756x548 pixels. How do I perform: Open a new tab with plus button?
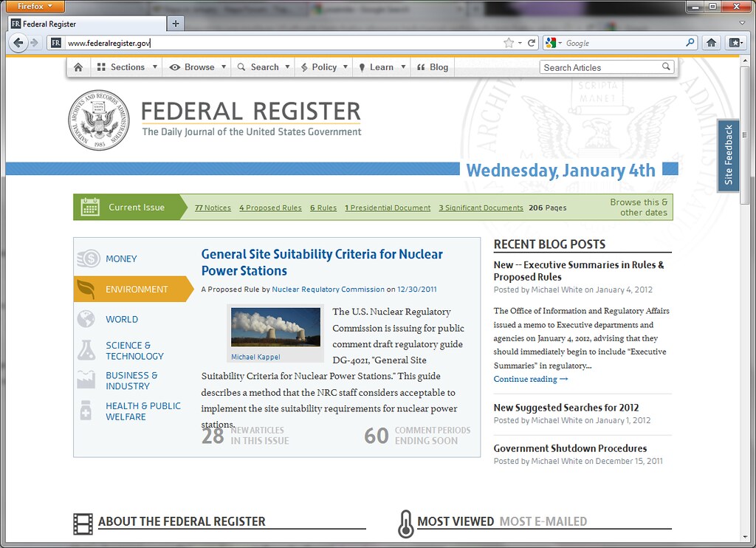[x=176, y=23]
